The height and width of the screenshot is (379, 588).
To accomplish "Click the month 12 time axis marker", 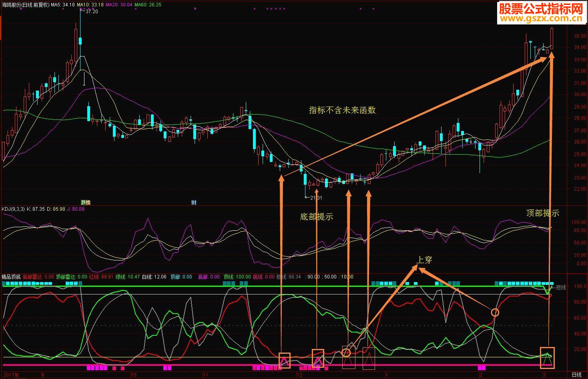I will [299, 375].
